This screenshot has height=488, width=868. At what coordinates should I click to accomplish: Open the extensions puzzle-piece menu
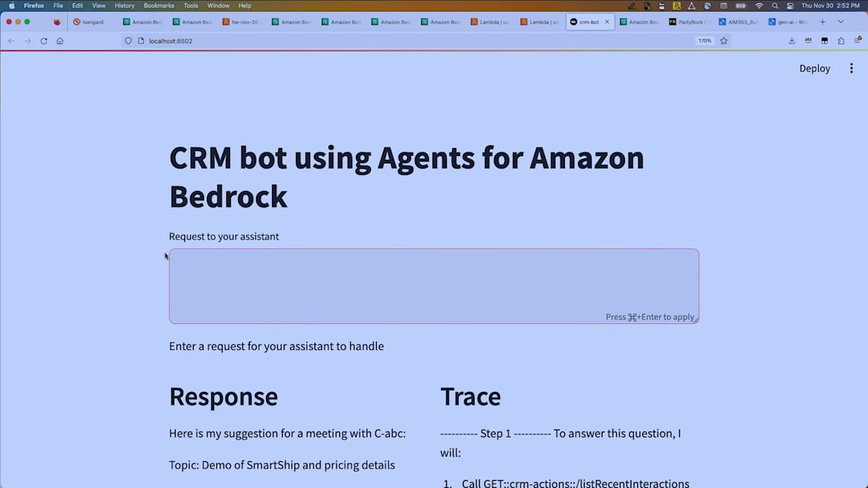841,41
